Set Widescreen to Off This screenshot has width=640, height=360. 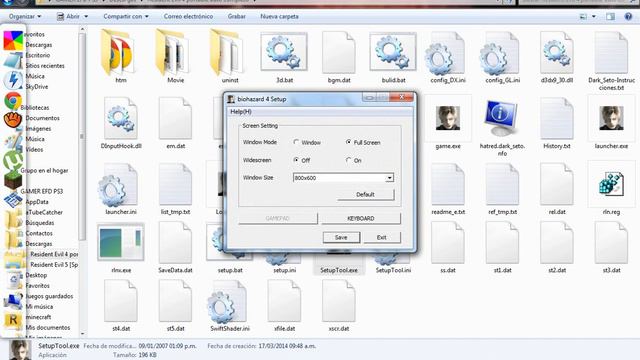pos(296,160)
